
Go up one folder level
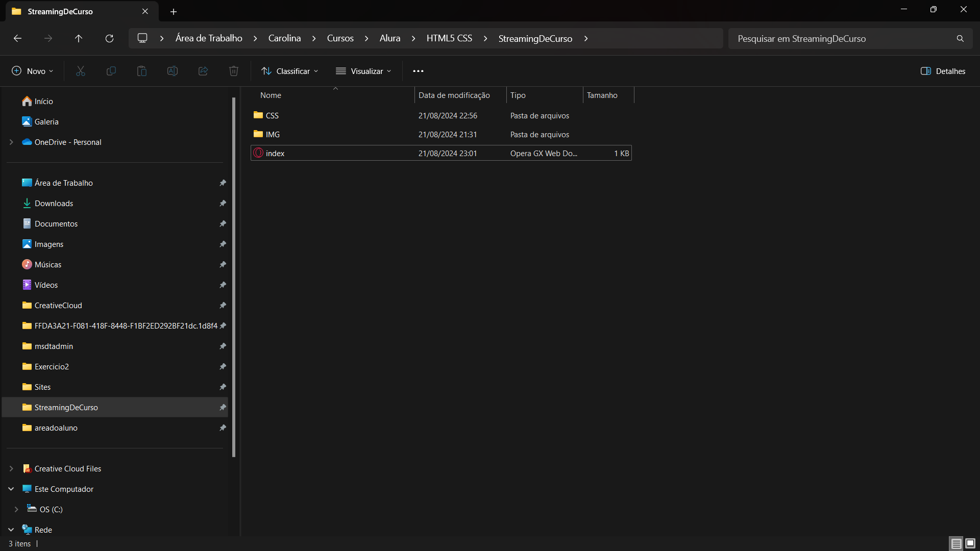[79, 38]
